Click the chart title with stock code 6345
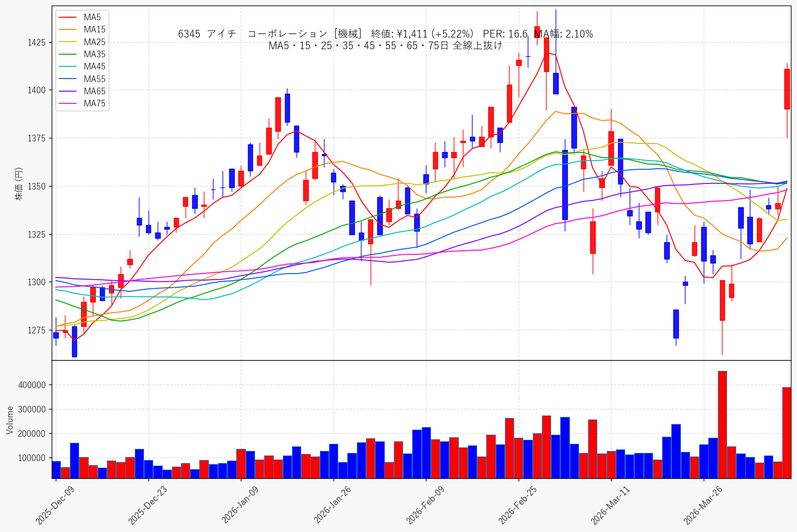797x532 pixels. [385, 34]
